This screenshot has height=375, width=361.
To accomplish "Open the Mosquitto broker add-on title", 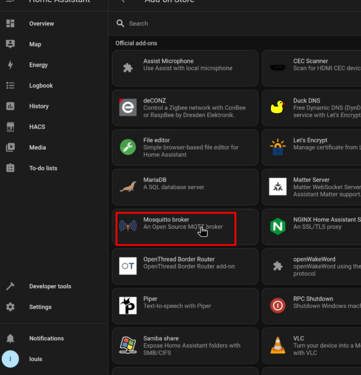I will coord(166,219).
